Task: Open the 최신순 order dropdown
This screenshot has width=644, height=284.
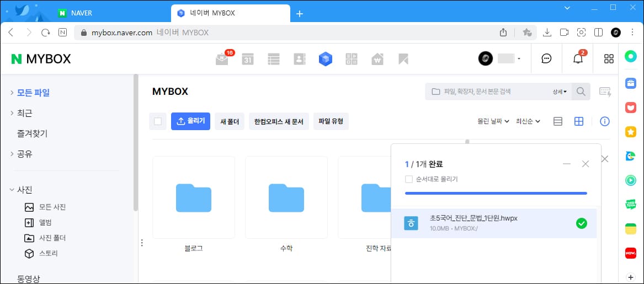Action: (528, 121)
